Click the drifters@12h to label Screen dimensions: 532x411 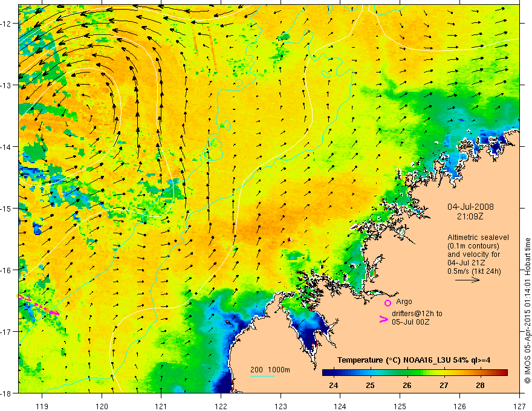pyautogui.click(x=417, y=314)
